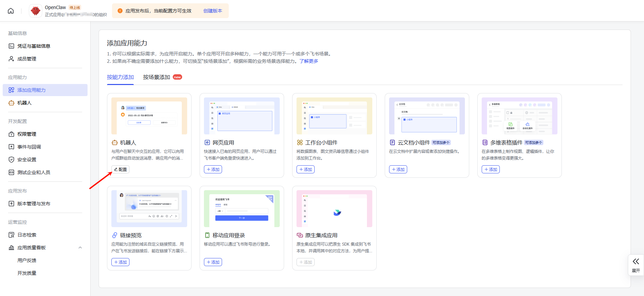This screenshot has width=644, height=296.
Task: Click the 测试企业和人员 sidebar icon
Action: tap(11, 172)
